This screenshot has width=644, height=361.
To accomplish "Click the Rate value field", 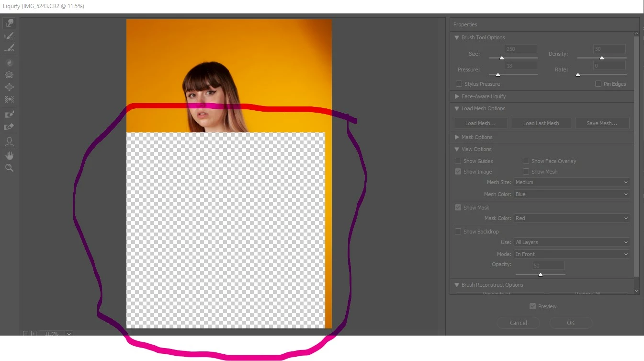I will point(610,66).
